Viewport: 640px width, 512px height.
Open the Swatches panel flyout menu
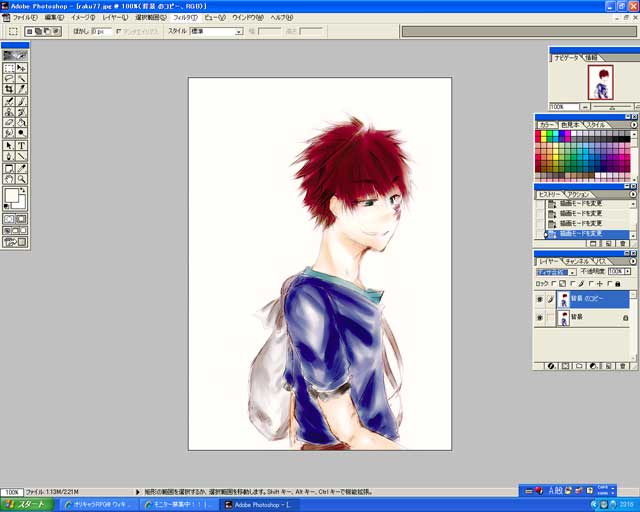tap(634, 125)
